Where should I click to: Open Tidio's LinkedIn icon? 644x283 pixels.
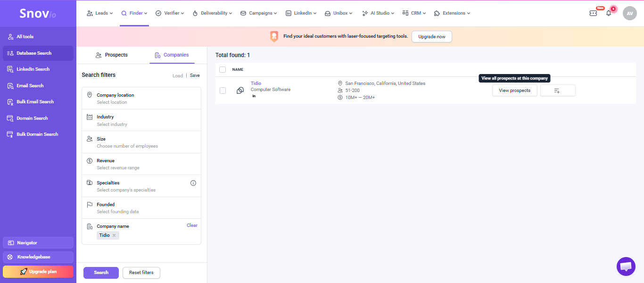coord(254,96)
